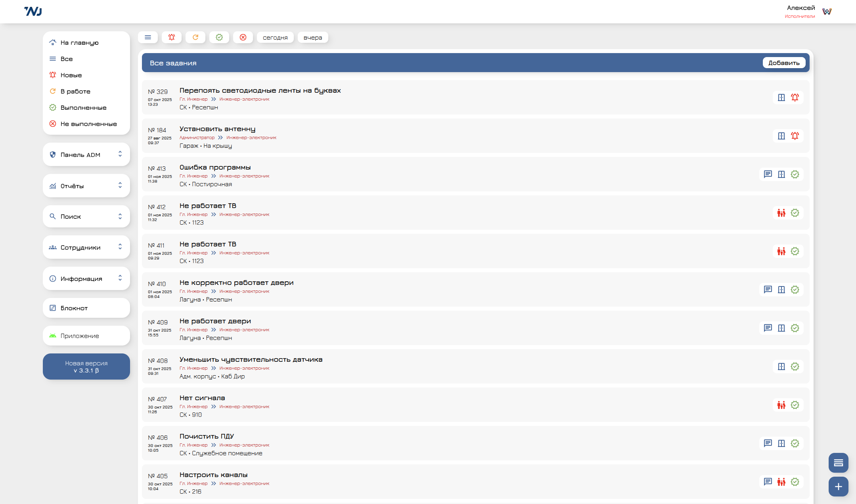Image resolution: width=856 pixels, height=504 pixels.
Task: Open comments icon on task № 413
Action: [x=768, y=174]
